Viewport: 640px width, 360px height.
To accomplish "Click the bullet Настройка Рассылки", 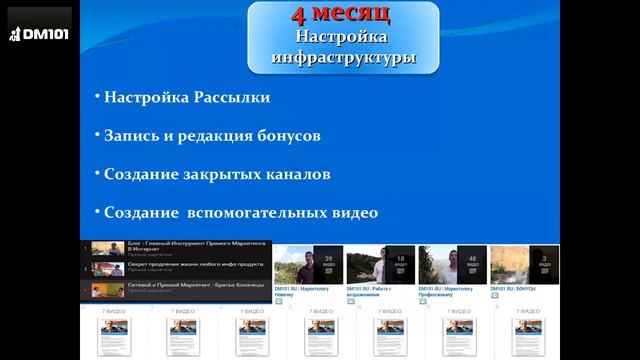I will tap(187, 97).
